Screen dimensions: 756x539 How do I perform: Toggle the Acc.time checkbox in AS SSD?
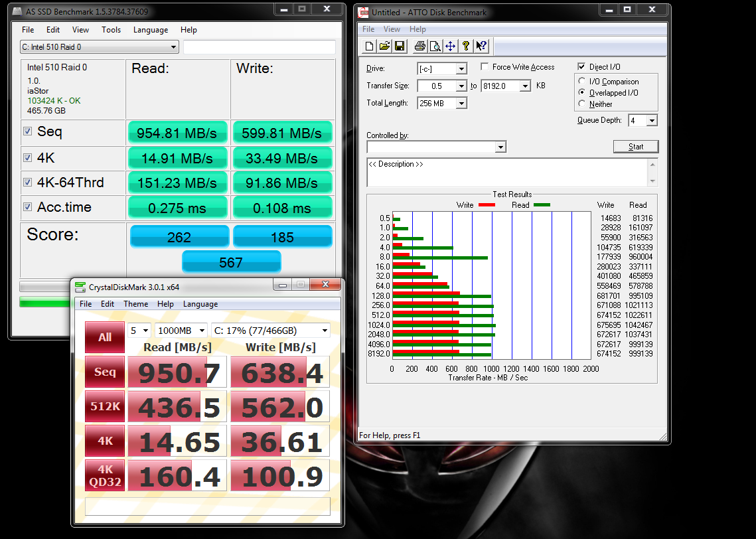[x=27, y=207]
